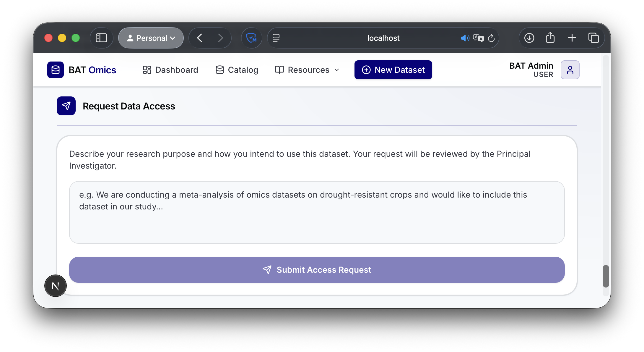The image size is (644, 352).
Task: Click the BAT Omics brand name
Action: pyautogui.click(x=92, y=70)
